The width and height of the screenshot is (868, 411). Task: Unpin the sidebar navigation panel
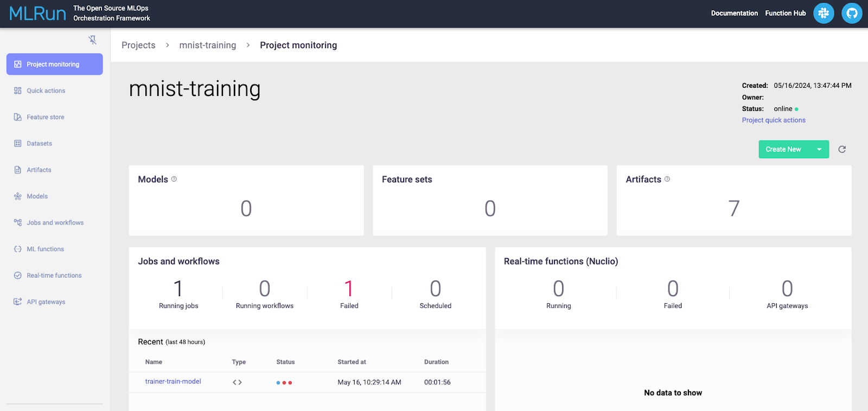(93, 40)
